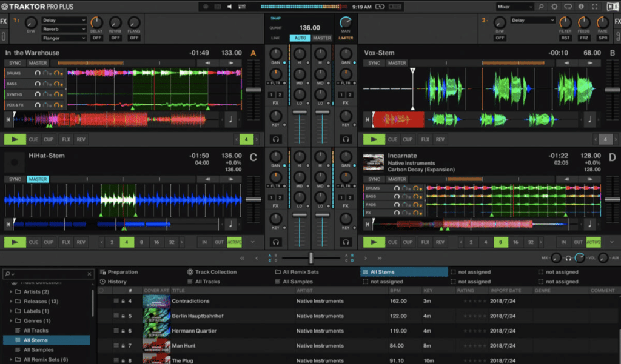The image size is (621, 364).
Task: Jump to track start in Deck B
Action: point(367,119)
